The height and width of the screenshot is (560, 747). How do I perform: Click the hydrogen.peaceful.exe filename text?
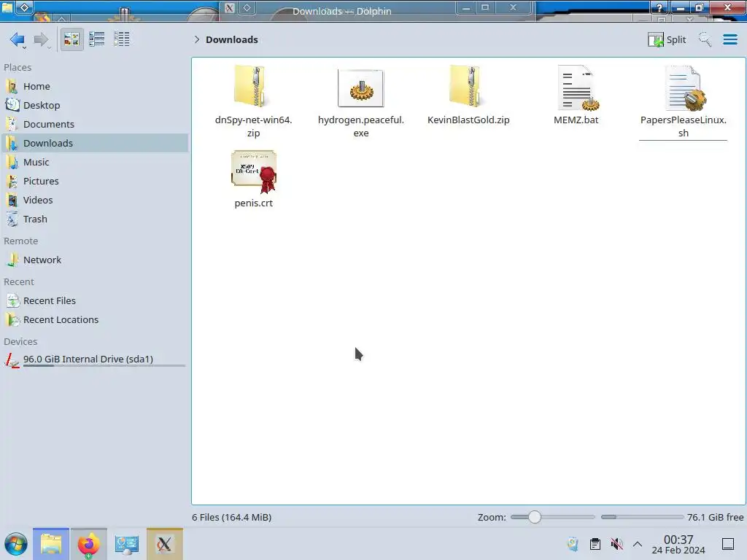tap(360, 127)
